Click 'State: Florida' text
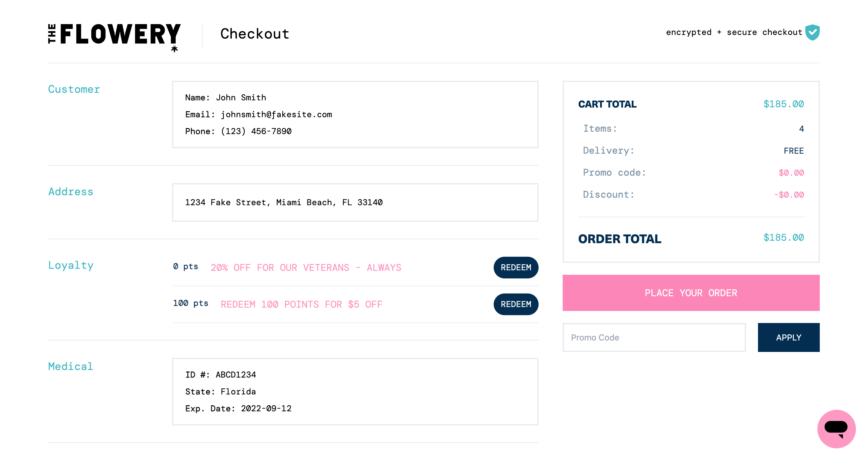The width and height of the screenshot is (868, 458). (220, 391)
